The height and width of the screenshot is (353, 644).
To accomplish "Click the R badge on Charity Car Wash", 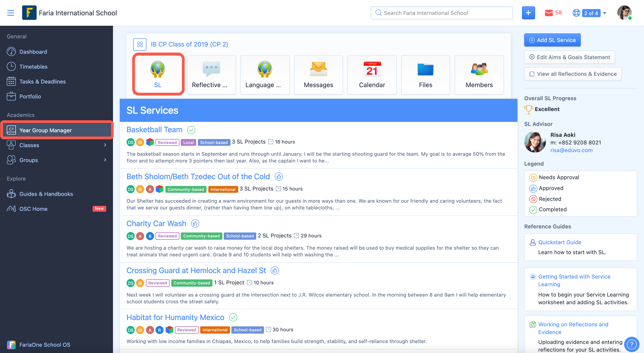I will tap(150, 236).
